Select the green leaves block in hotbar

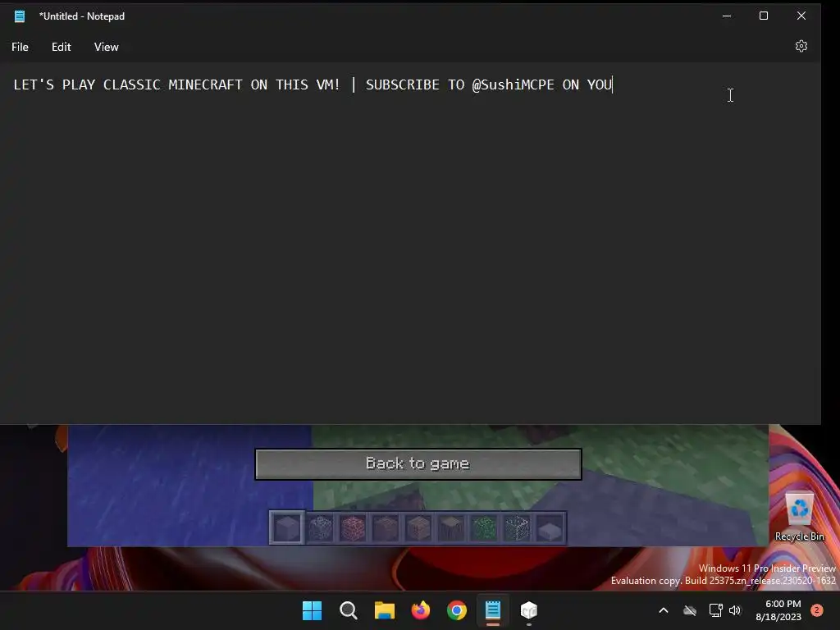[x=484, y=528]
